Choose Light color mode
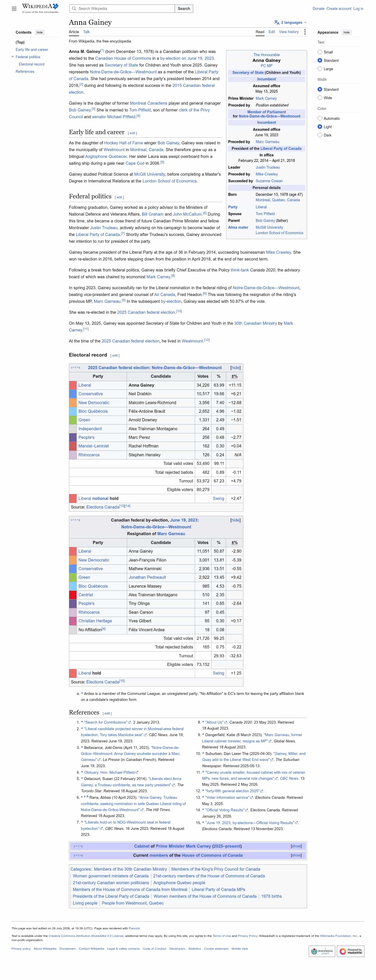Screen dimensions: 376x980 click(320, 127)
